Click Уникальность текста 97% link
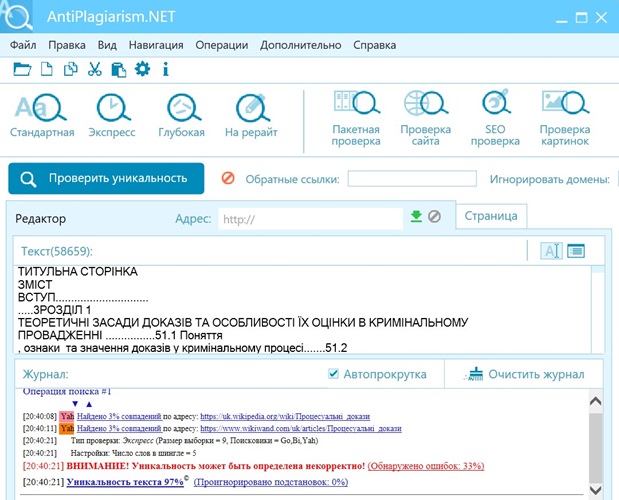This screenshot has width=619, height=500. (125, 482)
